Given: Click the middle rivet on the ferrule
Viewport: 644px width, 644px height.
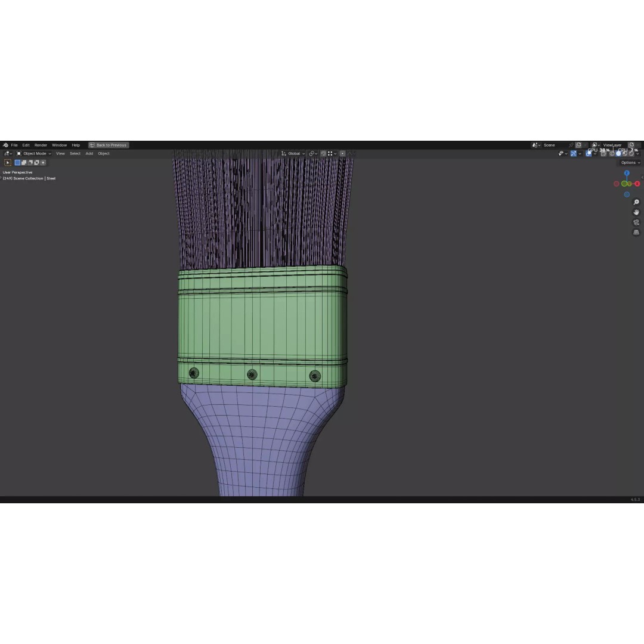Looking at the screenshot, I should tap(252, 374).
